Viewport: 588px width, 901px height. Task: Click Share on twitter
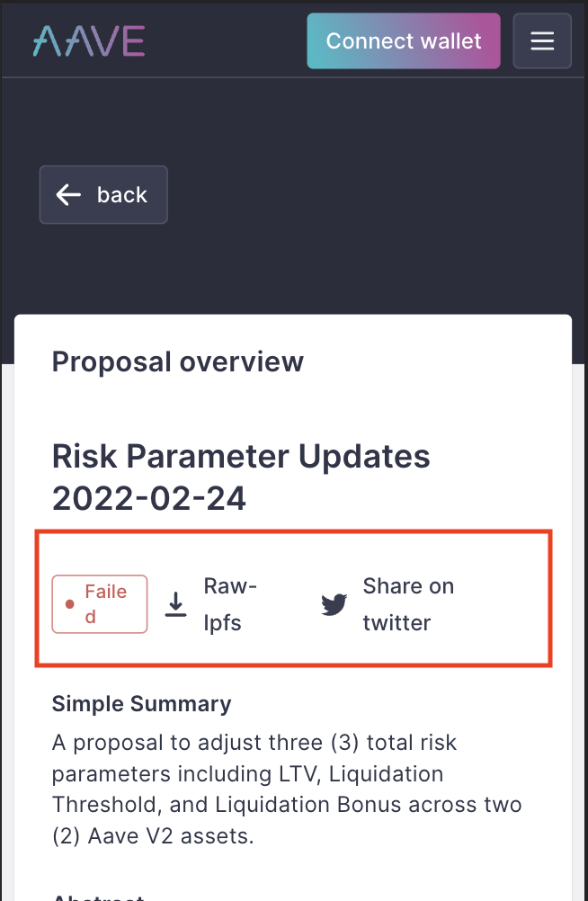click(407, 604)
